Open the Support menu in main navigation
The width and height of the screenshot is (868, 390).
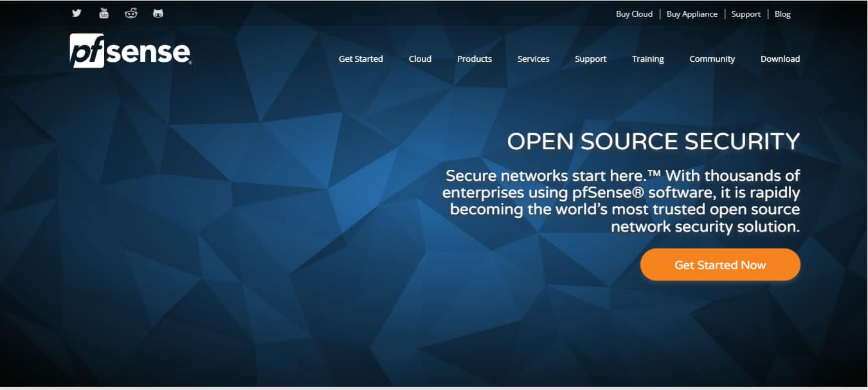tap(590, 59)
